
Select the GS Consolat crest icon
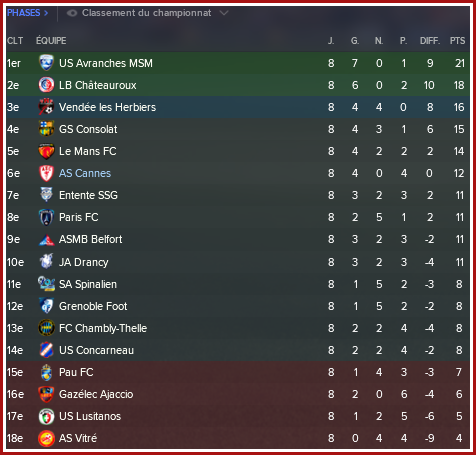(46, 129)
